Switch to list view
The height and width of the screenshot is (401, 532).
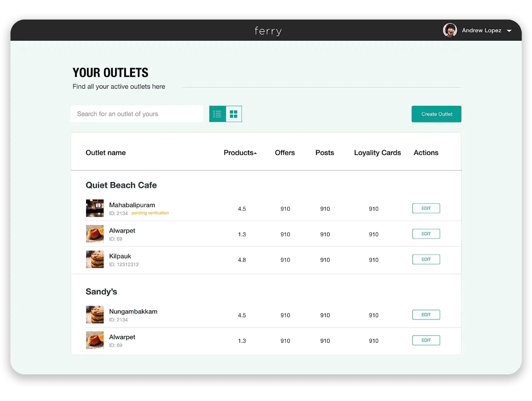217,114
